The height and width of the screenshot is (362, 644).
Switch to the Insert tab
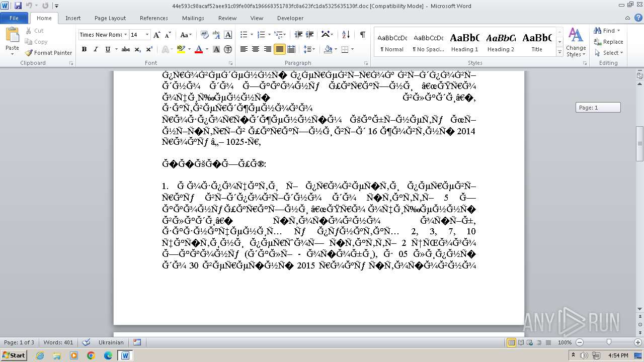(73, 18)
